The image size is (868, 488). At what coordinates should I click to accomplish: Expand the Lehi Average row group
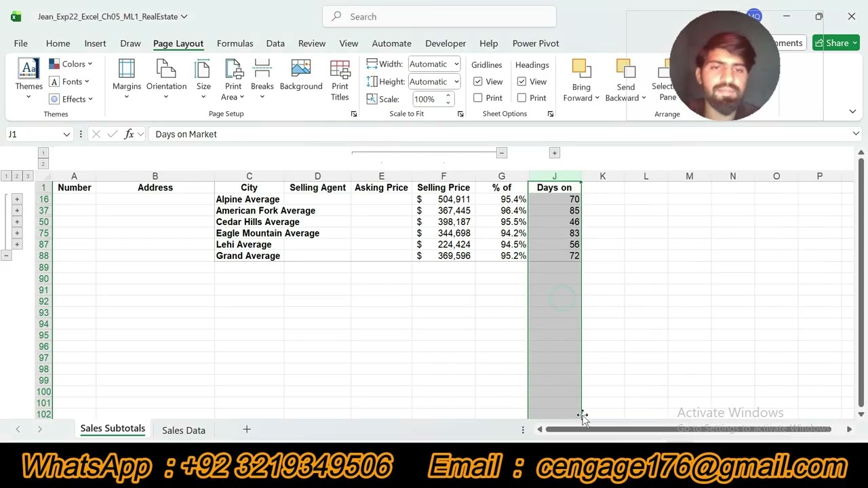pyautogui.click(x=17, y=244)
